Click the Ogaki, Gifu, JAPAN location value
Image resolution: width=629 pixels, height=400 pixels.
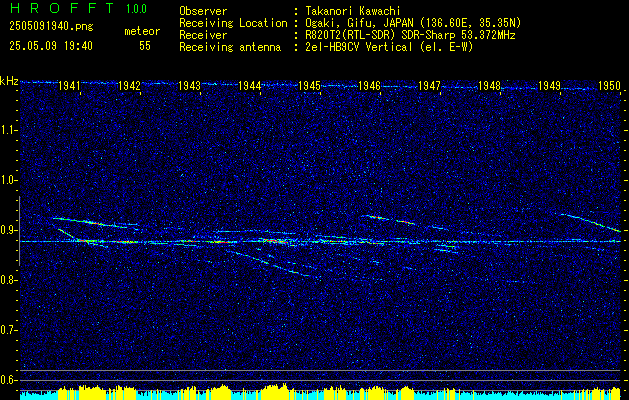pos(413,23)
